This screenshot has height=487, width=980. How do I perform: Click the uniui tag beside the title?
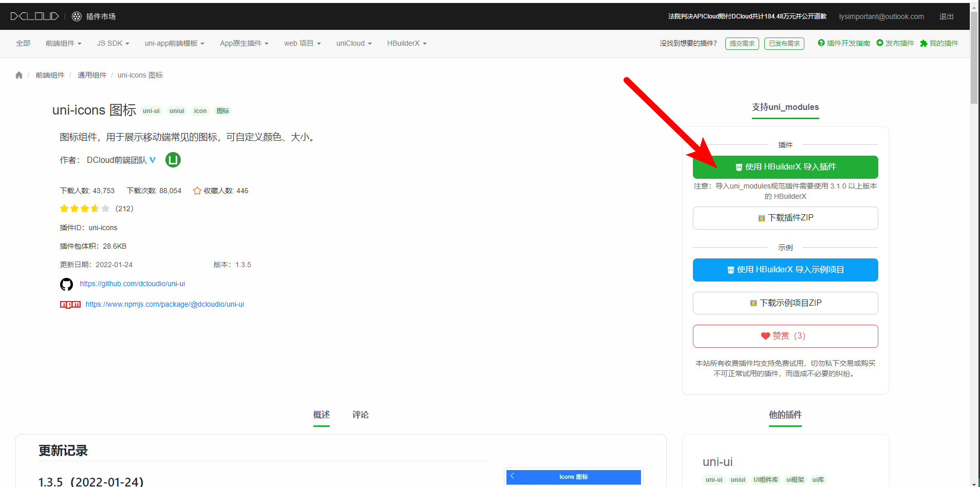(177, 111)
